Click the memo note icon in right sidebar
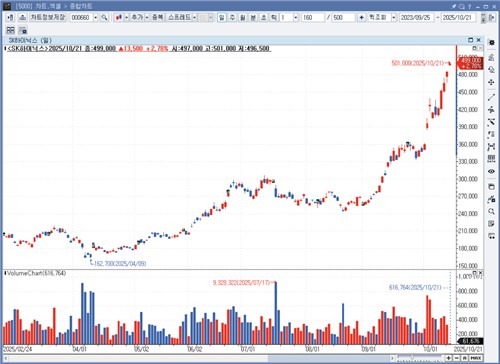Screen dimensions: 500x364 coord(491,224)
